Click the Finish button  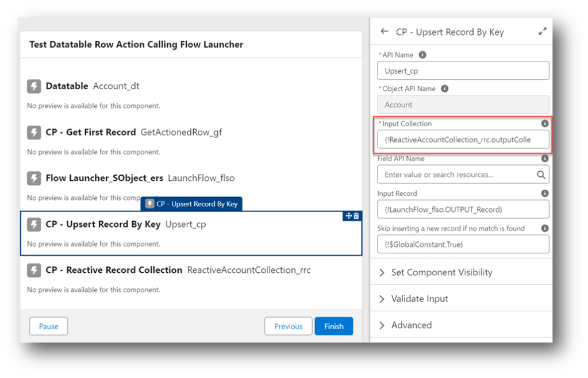coord(333,326)
